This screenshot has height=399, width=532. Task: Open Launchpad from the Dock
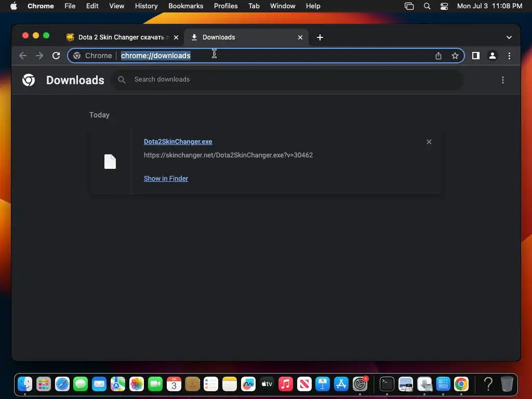point(44,384)
